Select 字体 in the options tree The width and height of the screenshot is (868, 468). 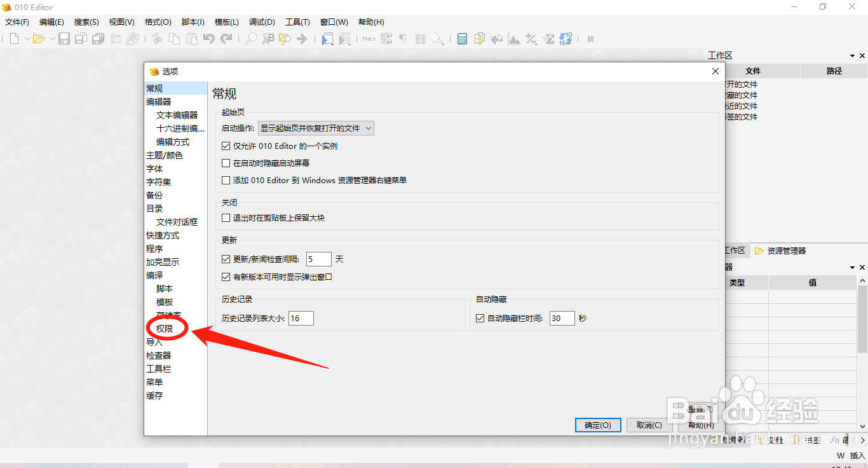(154, 169)
